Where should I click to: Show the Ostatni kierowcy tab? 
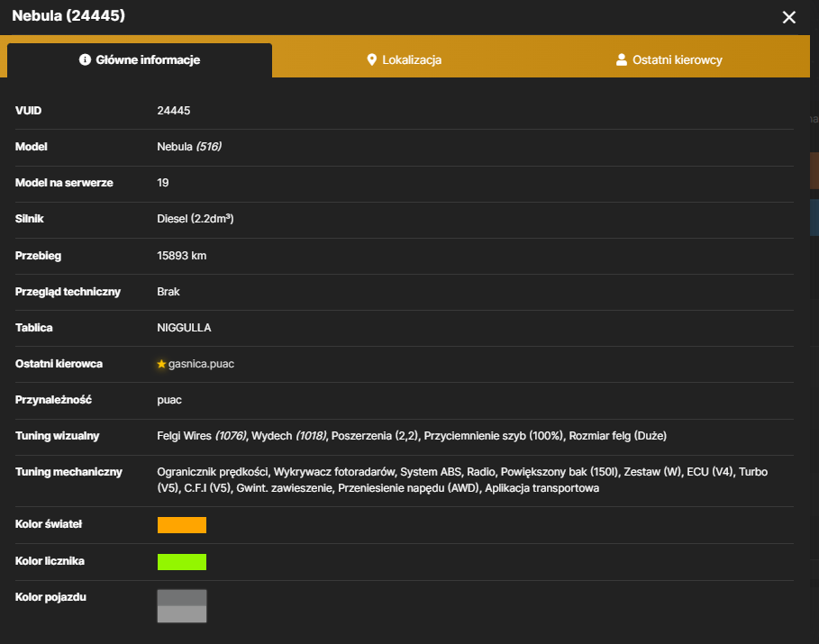point(669,60)
